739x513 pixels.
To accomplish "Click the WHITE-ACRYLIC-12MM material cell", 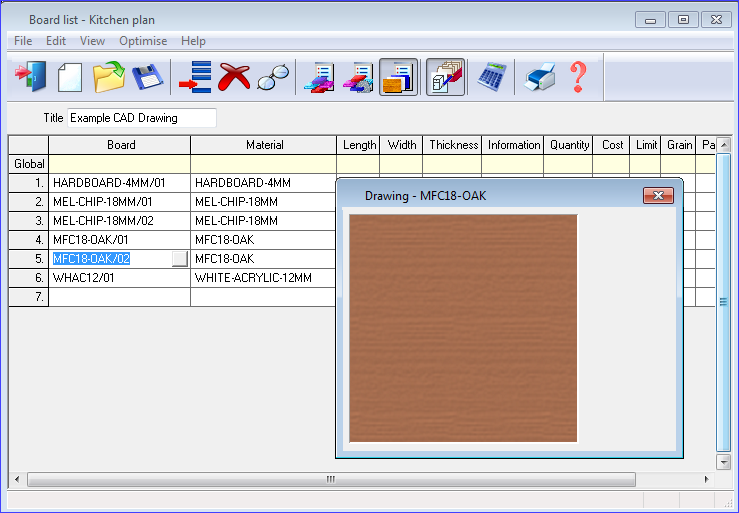I will click(x=263, y=278).
